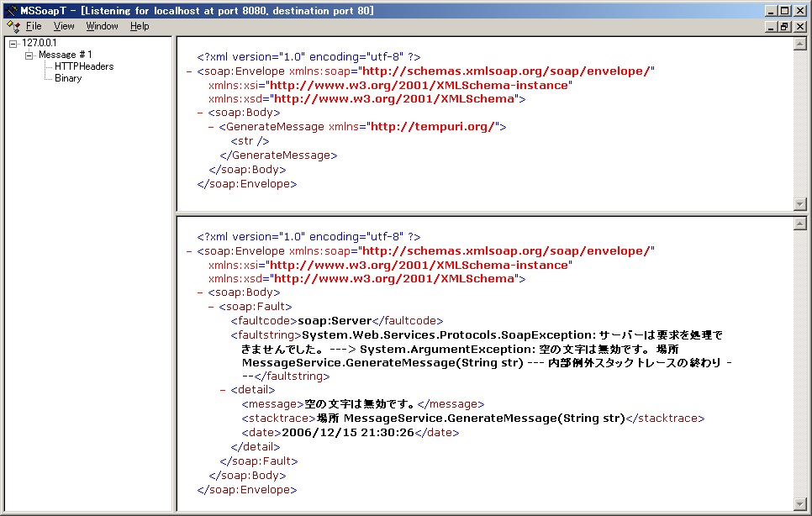Click the tempuri.org namespace URL
Screen dimensions: 812x516
click(x=432, y=127)
